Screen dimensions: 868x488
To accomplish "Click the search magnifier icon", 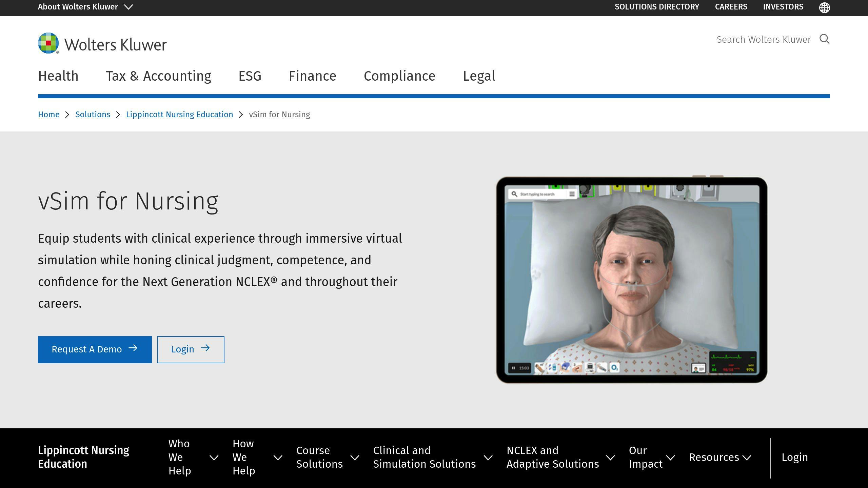I will [x=824, y=39].
